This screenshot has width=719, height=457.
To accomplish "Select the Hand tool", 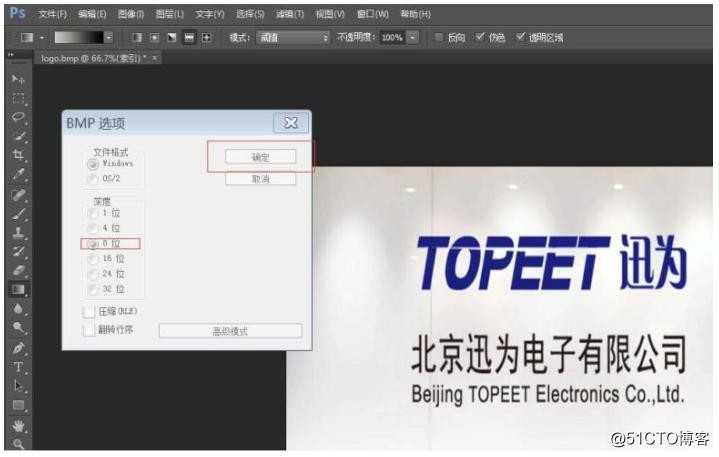I will tap(18, 426).
